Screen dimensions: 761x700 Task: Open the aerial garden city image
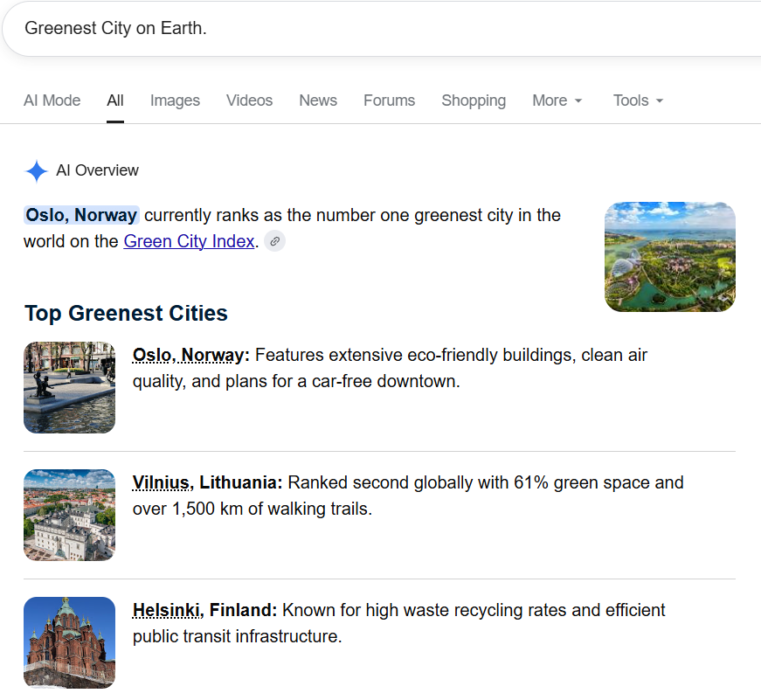pyautogui.click(x=670, y=257)
